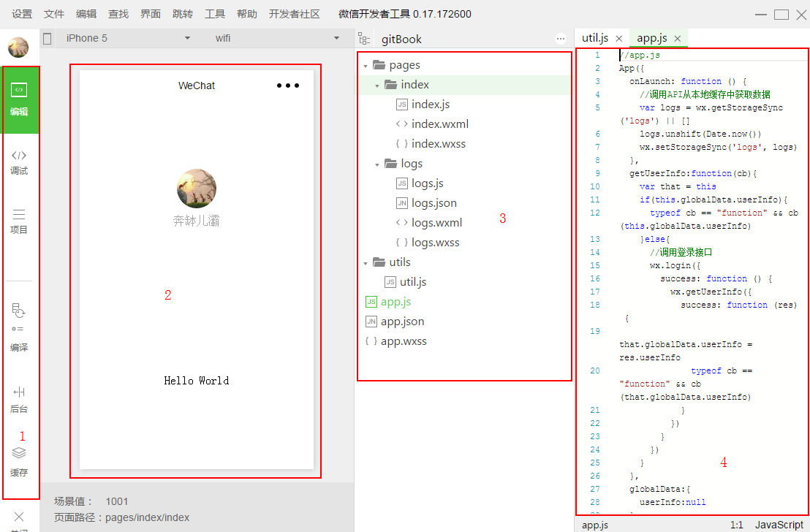The height and width of the screenshot is (532, 810).
Task: Click the user avatar in simulator
Action: pos(197,189)
